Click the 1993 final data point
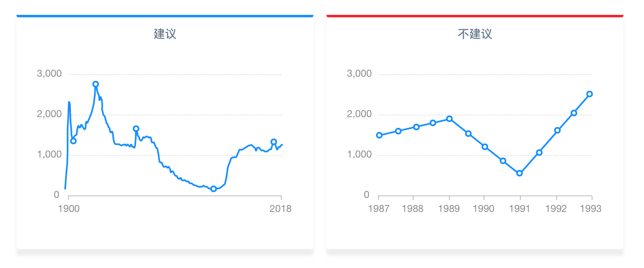Screen dimensions: 644x268 coord(590,94)
